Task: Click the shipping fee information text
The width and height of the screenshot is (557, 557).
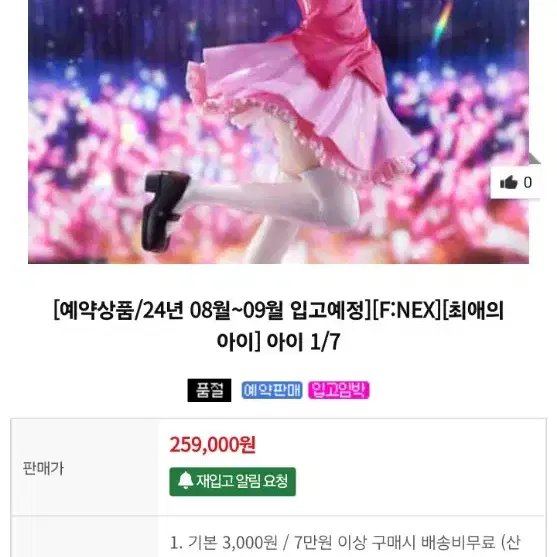Action: pos(345,542)
